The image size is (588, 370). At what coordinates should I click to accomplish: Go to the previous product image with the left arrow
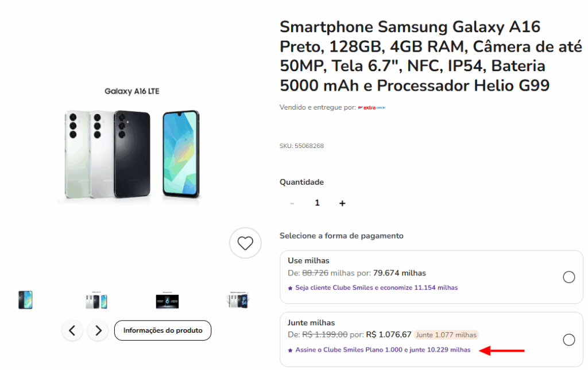[72, 330]
